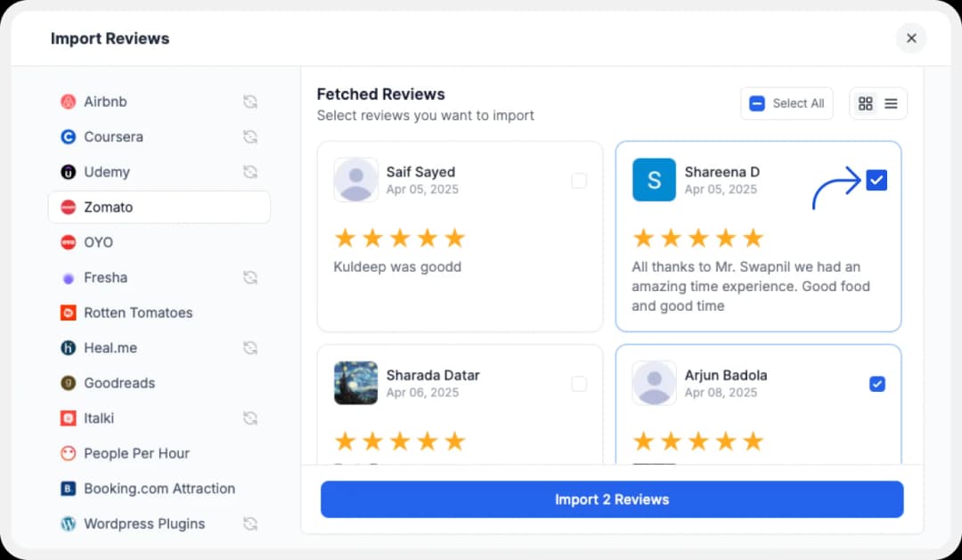Switch to the People Per Hour platform

pos(68,453)
